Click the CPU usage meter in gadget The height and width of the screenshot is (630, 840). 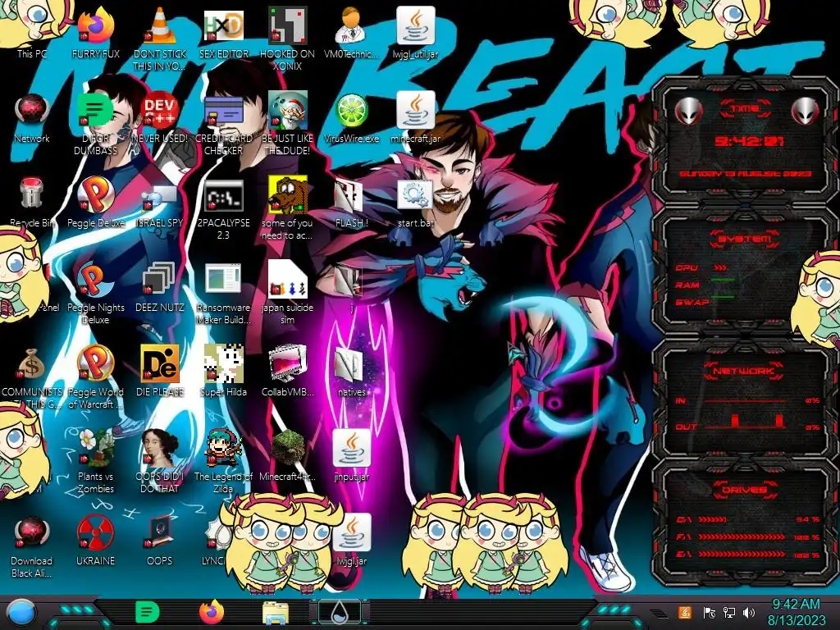[x=719, y=268]
